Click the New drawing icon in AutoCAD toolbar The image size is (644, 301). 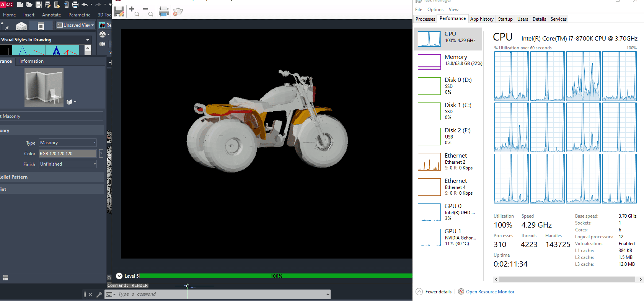[x=20, y=5]
